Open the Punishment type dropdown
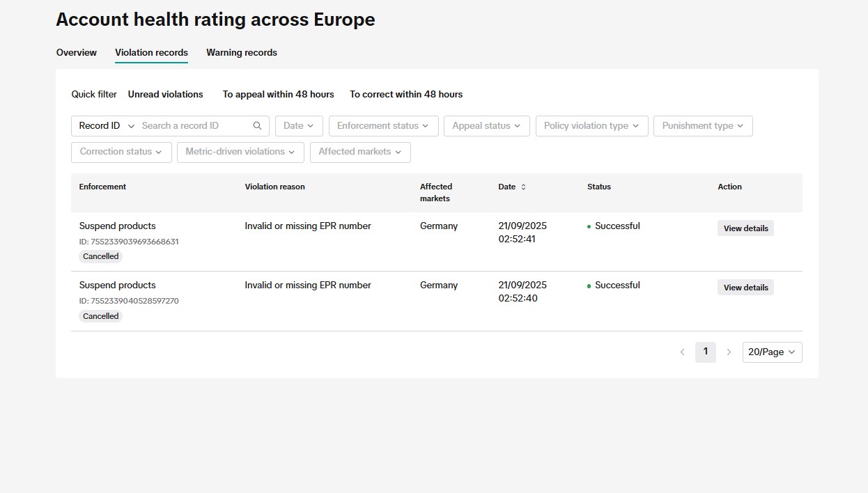The width and height of the screenshot is (868, 493). pyautogui.click(x=702, y=125)
